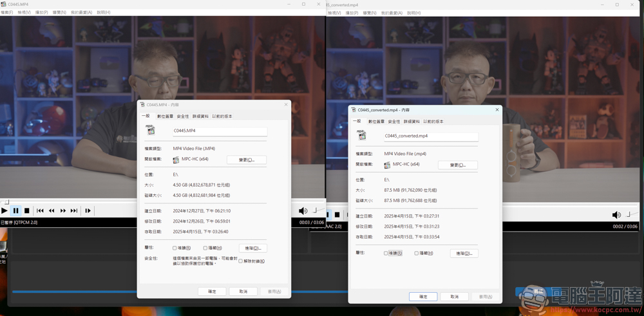
Task: Click the MPC-HC app icon in C0445.MP4 title bar
Action: (x=4, y=4)
